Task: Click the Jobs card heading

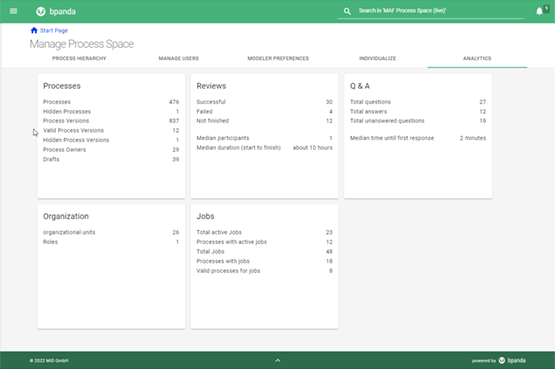Action: click(x=205, y=216)
